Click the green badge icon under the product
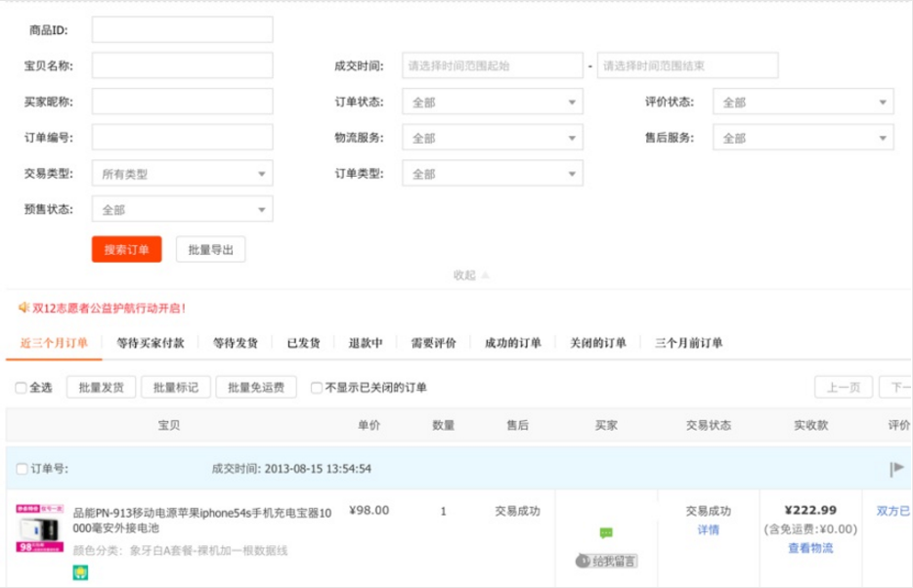The width and height of the screenshot is (913, 588). [x=80, y=572]
